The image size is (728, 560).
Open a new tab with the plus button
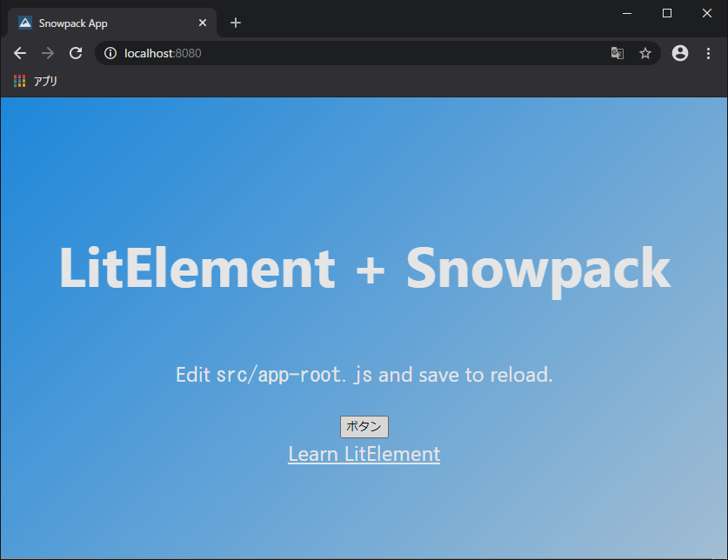pos(236,23)
